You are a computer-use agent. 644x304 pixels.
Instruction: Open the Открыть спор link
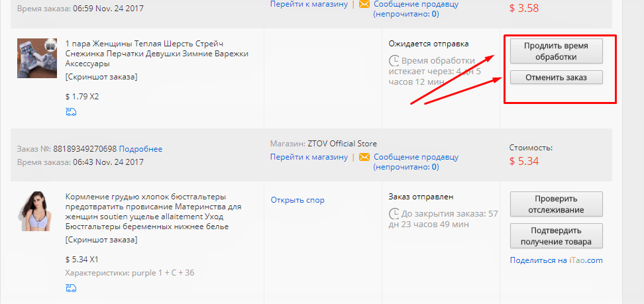297,200
